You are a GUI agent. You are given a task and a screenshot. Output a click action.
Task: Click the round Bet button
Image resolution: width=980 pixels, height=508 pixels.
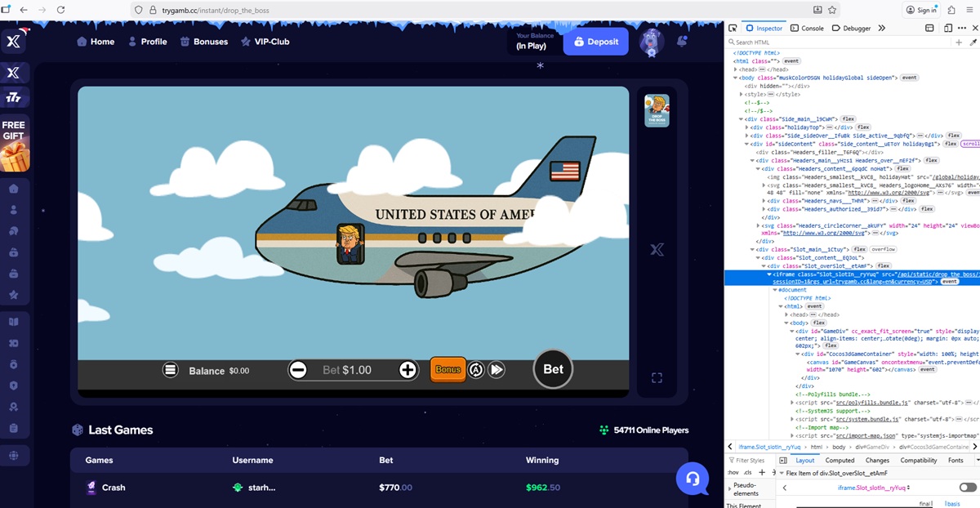pos(553,369)
